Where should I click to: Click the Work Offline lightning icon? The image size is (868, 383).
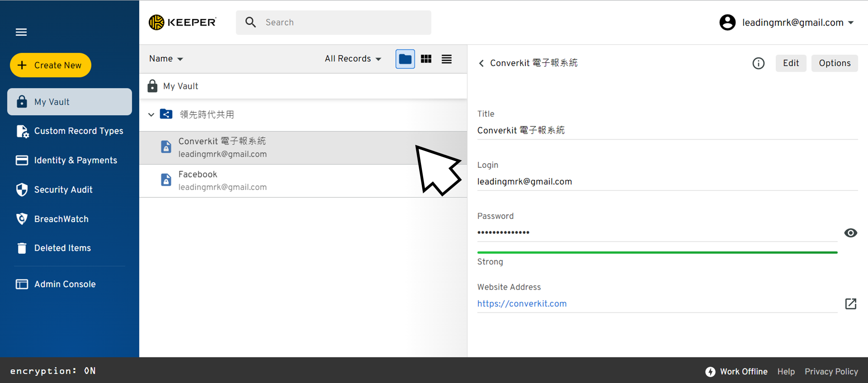(710, 372)
